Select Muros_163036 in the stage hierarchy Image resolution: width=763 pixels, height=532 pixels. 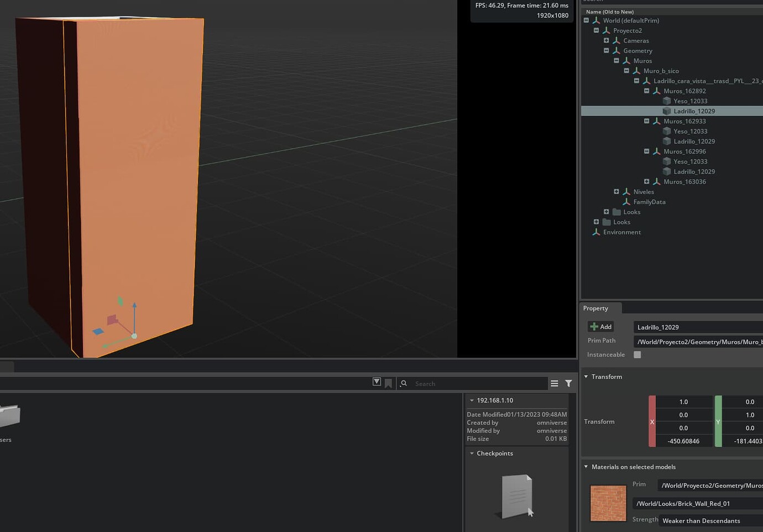tap(684, 181)
